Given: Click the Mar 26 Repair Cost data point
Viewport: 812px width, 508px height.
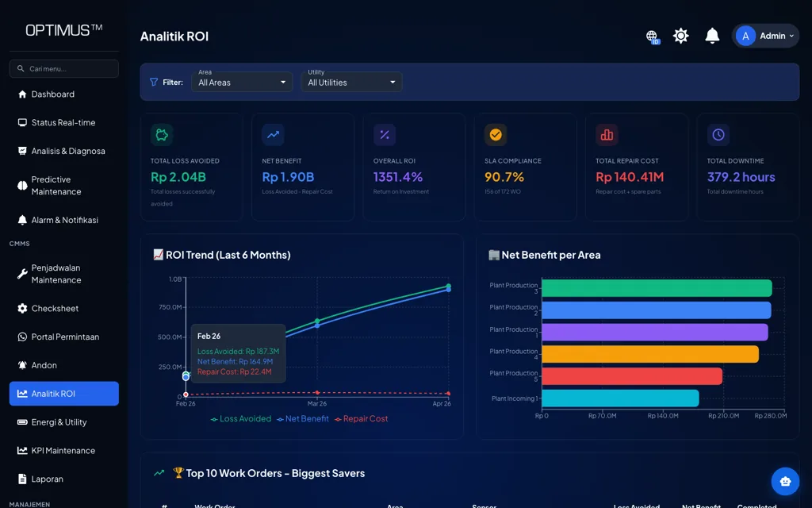Looking at the screenshot, I should (x=317, y=392).
